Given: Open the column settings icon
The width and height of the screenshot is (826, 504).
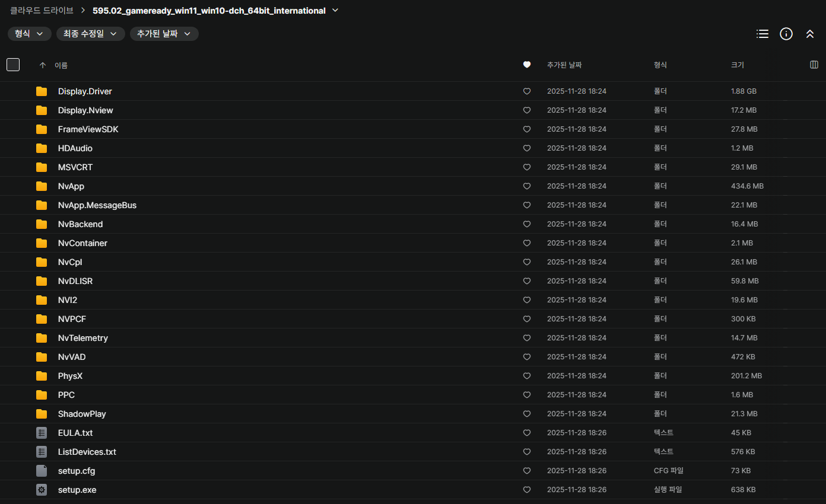Looking at the screenshot, I should coord(814,65).
